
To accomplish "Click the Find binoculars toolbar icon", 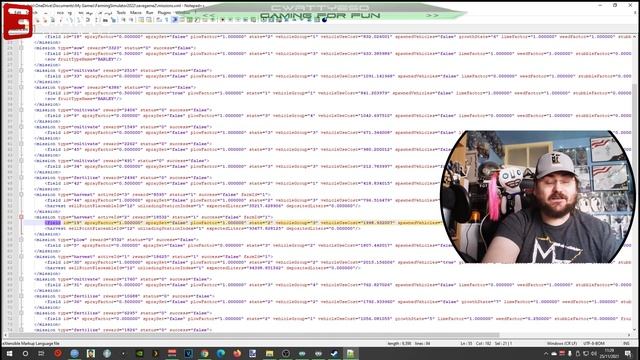I will tap(106, 20).
